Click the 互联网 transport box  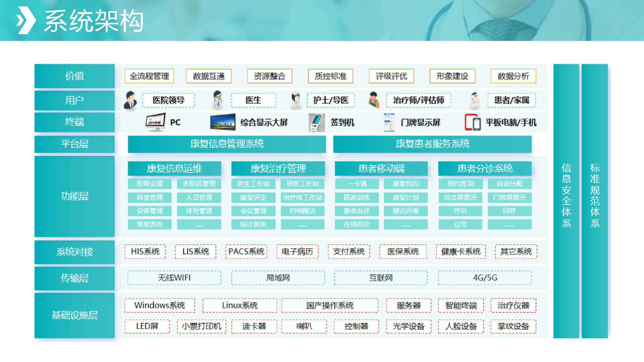coord(381,278)
